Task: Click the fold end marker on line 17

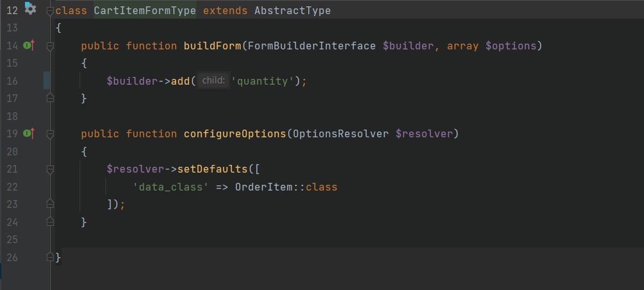Action: click(x=50, y=98)
